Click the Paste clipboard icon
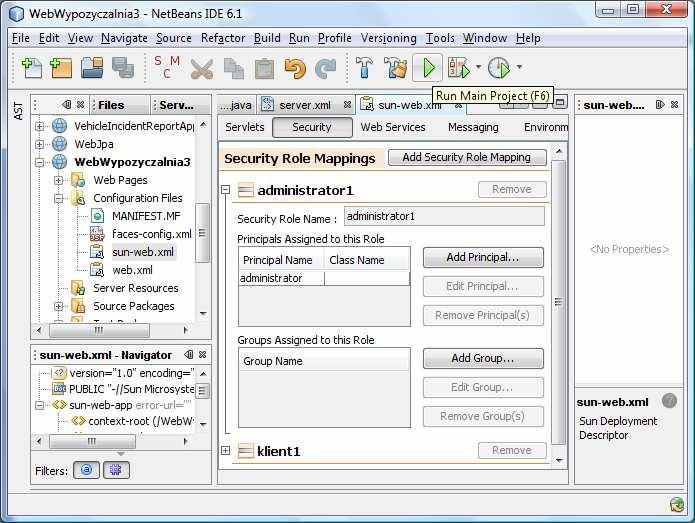 [264, 69]
